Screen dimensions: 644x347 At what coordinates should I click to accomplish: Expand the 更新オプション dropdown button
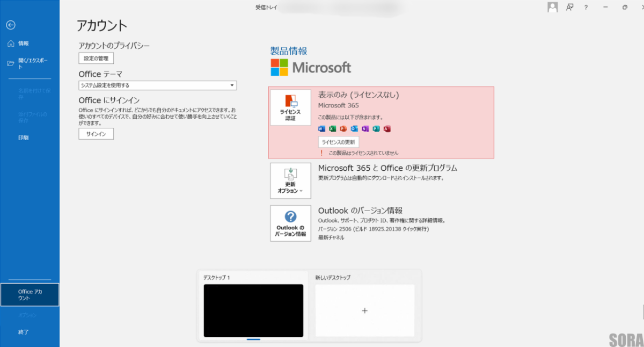[290, 181]
